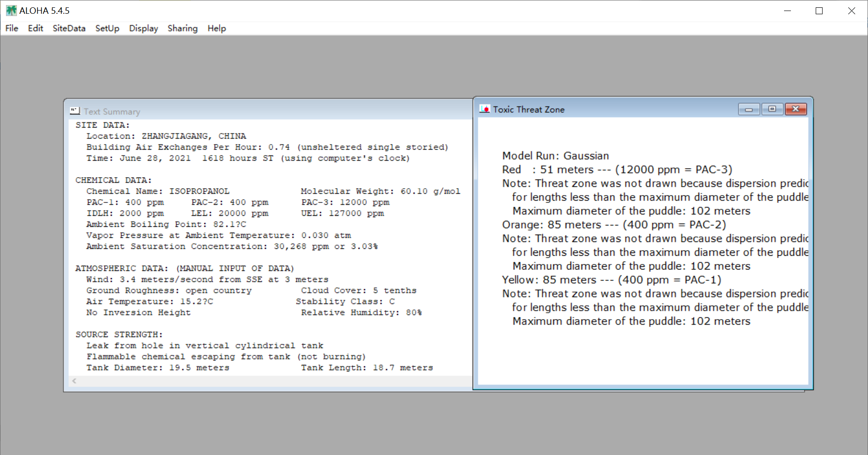Click 'Cloud Cover: 5 tenths' text
The height and width of the screenshot is (455, 868).
[359, 290]
